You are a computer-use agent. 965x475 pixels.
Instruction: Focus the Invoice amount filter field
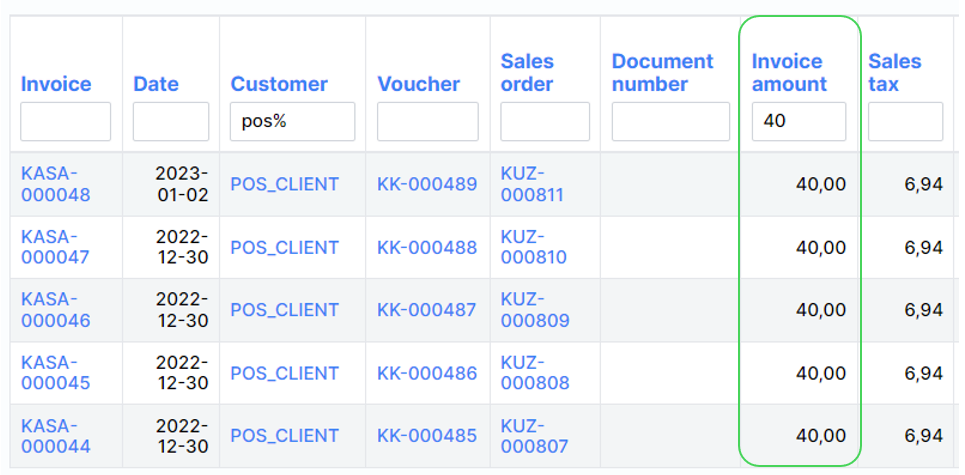(798, 122)
